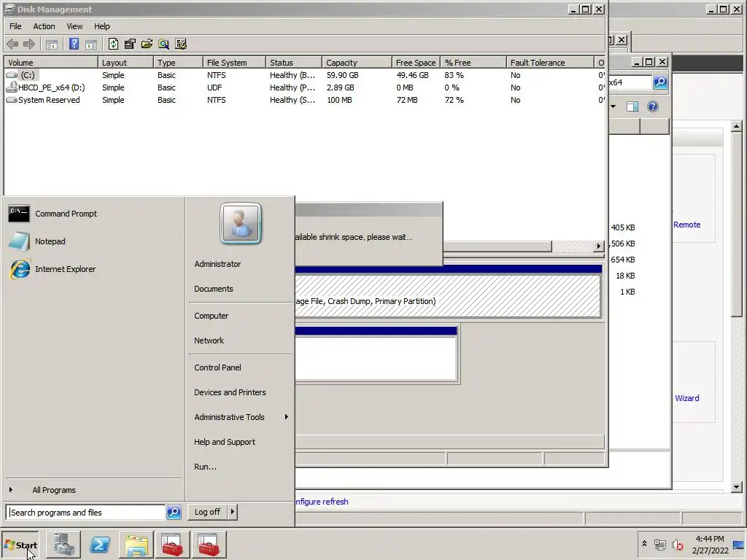Click the configure refresh link at bottom
This screenshot has width=747, height=560.
[x=322, y=502]
